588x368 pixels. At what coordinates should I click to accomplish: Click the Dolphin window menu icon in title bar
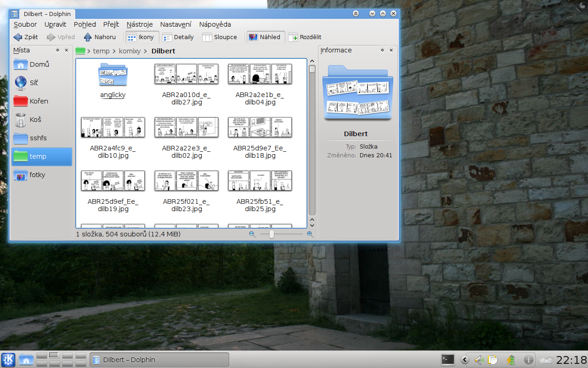pos(15,14)
